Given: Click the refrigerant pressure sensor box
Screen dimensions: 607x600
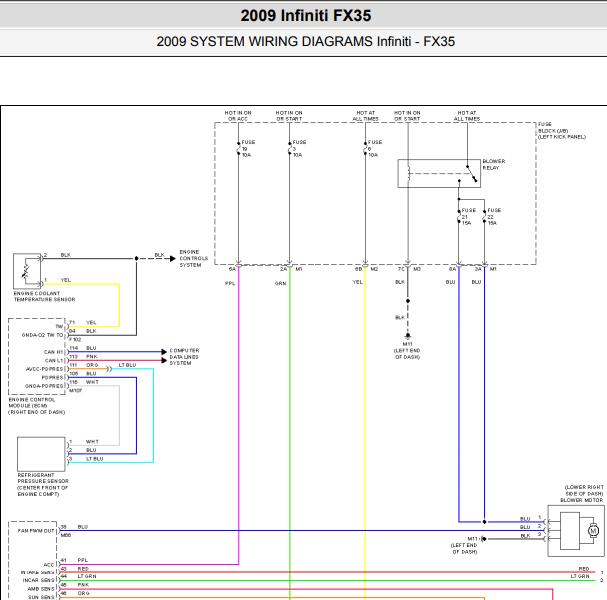Looking at the screenshot, I should (x=41, y=454).
